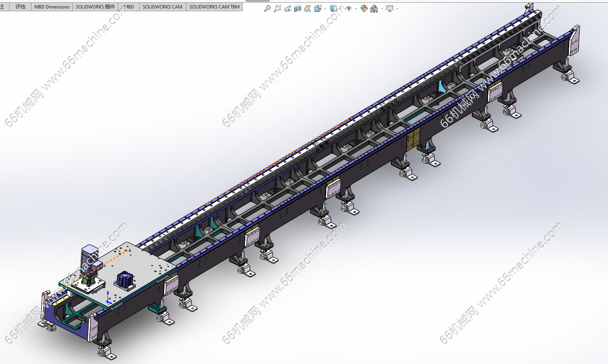Viewport: 608px width, 364px height.
Task: Select the Zoom to Area tool
Action: point(277,9)
